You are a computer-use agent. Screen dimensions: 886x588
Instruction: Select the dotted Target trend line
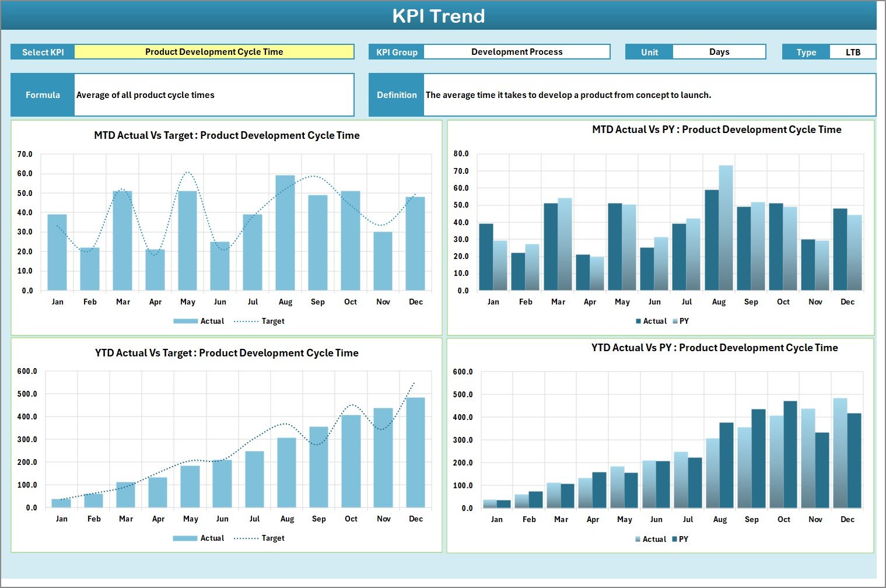pos(188,174)
